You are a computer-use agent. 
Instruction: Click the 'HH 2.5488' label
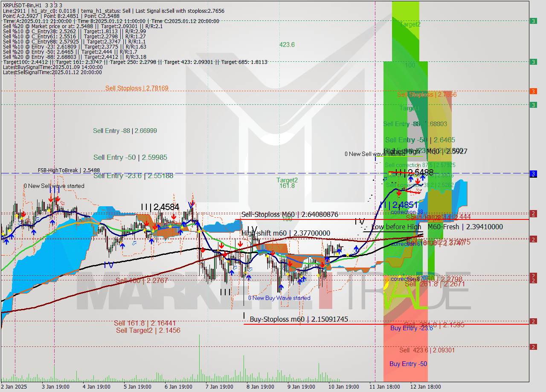point(414,173)
